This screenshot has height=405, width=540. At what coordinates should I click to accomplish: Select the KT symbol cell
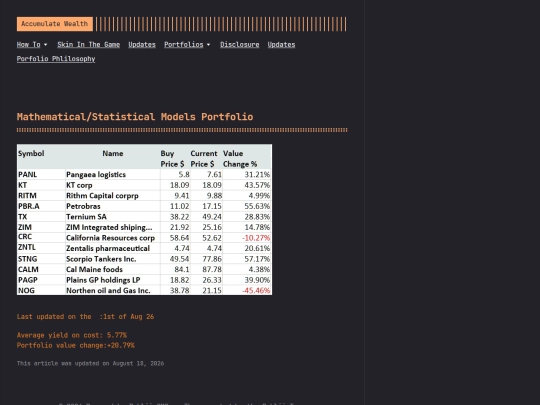pyautogui.click(x=41, y=185)
